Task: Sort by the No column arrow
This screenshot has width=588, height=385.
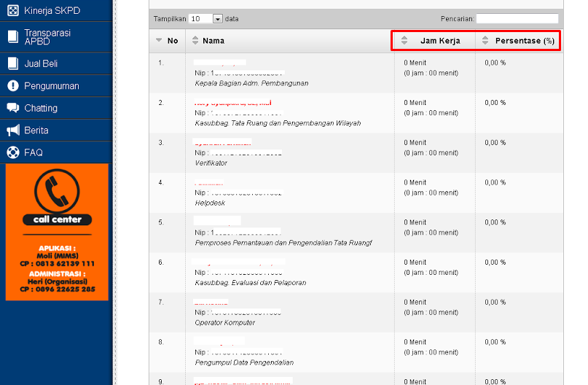Action: point(159,40)
